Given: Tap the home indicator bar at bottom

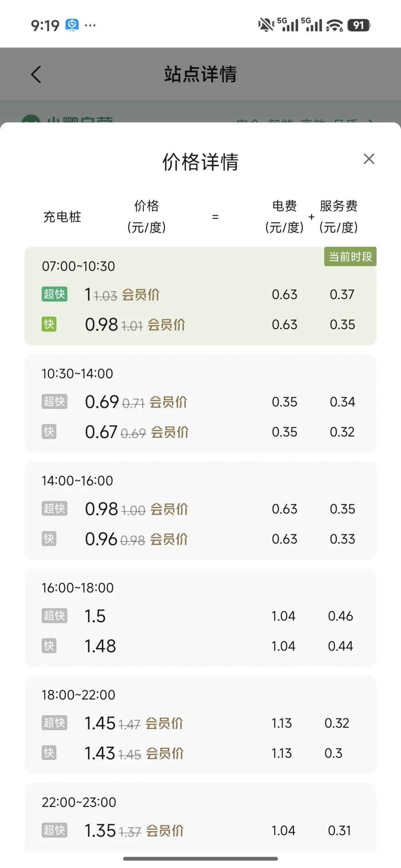Looking at the screenshot, I should pos(200,859).
